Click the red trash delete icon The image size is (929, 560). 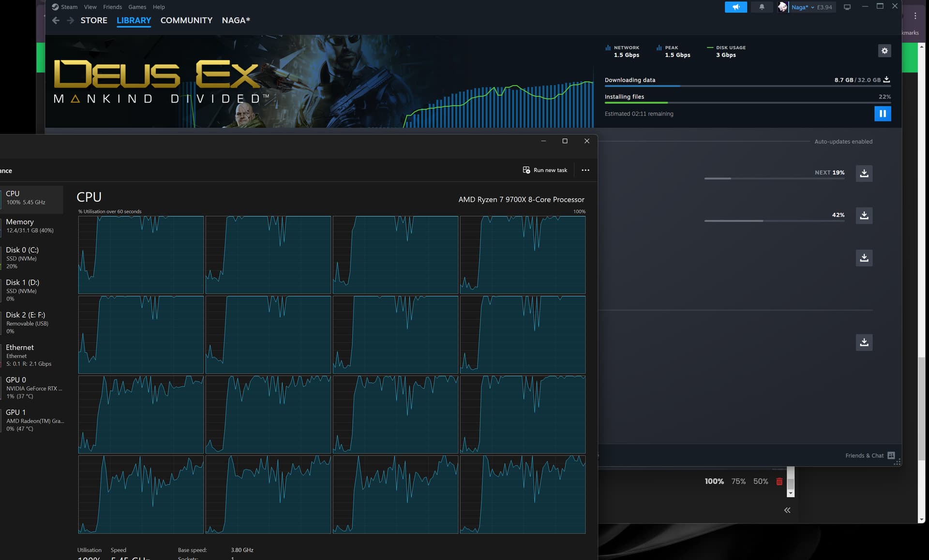tap(779, 481)
